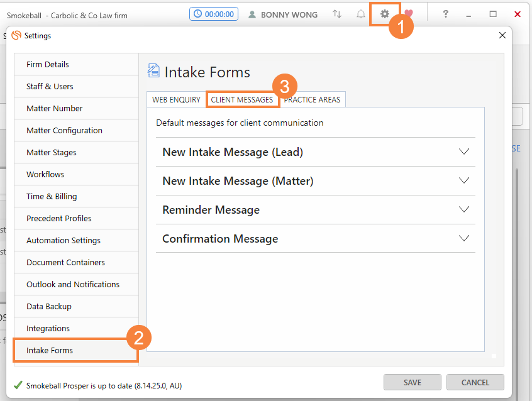Viewport: 532px width, 401px height.
Task: Go to Automation Settings
Action: [x=76, y=241]
